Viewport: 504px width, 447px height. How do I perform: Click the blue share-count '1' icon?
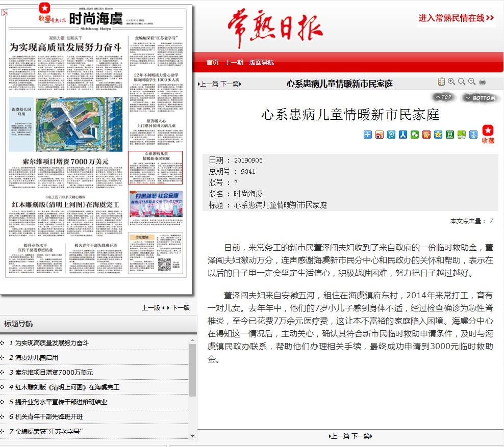473,135
